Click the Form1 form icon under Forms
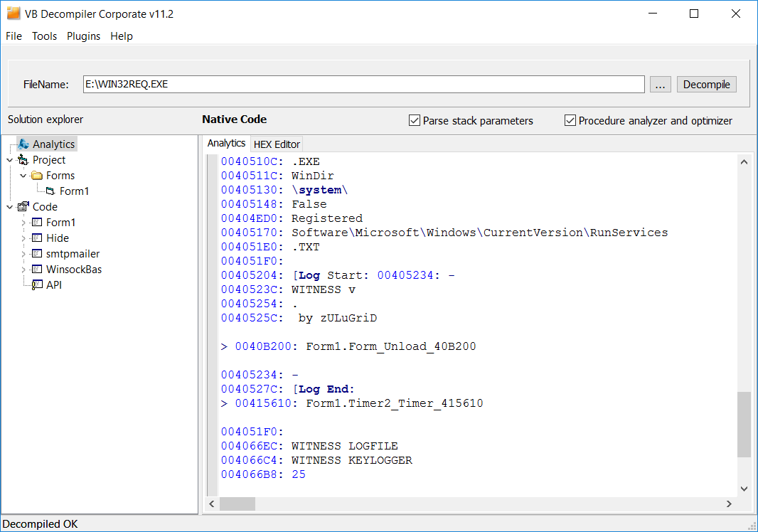 (x=50, y=191)
